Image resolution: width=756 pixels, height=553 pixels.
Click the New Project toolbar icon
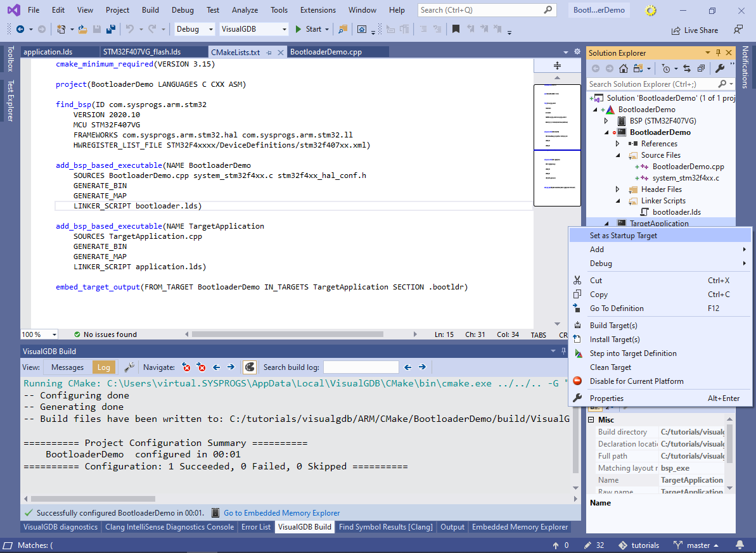pos(61,29)
